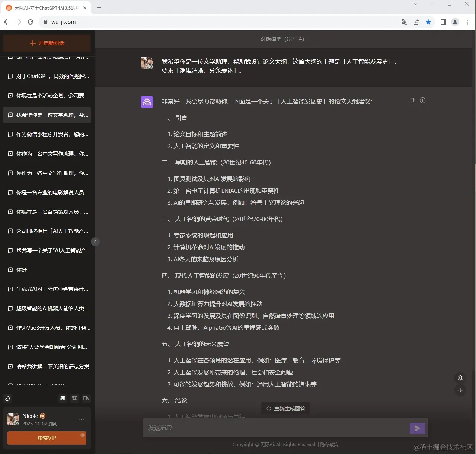The width and height of the screenshot is (476, 454).
Task: Switch language to Simplified Chinese 简
Action: click(63, 398)
